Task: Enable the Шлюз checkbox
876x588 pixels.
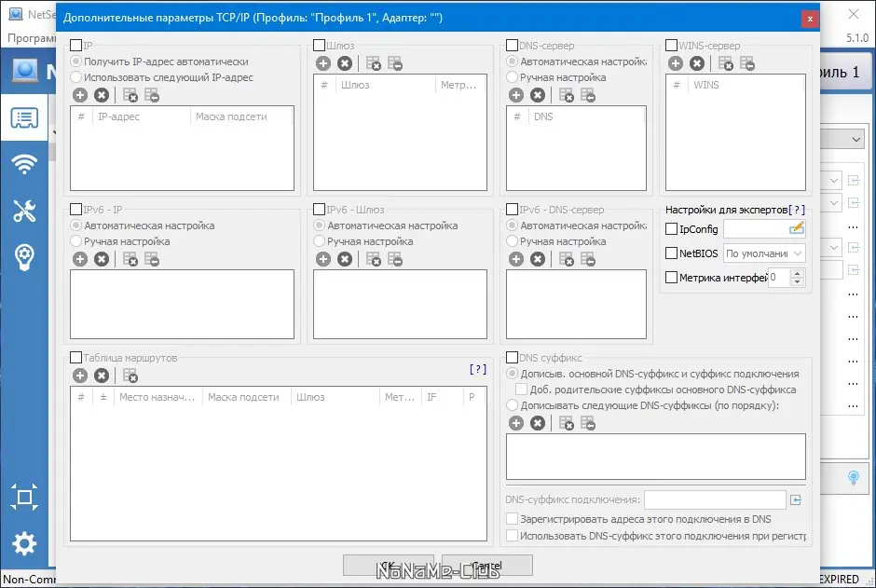Action: click(x=319, y=46)
